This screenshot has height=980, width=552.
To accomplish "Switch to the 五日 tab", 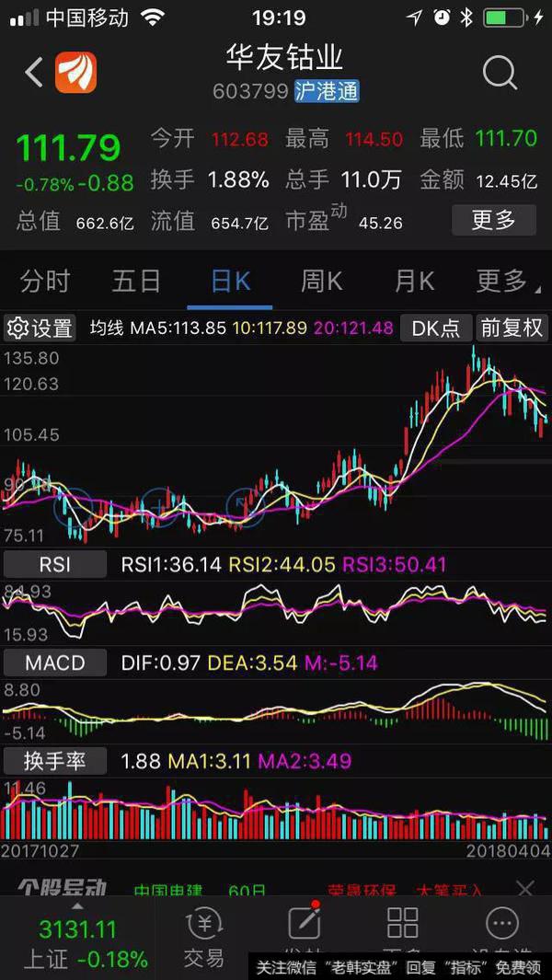I will [137, 282].
